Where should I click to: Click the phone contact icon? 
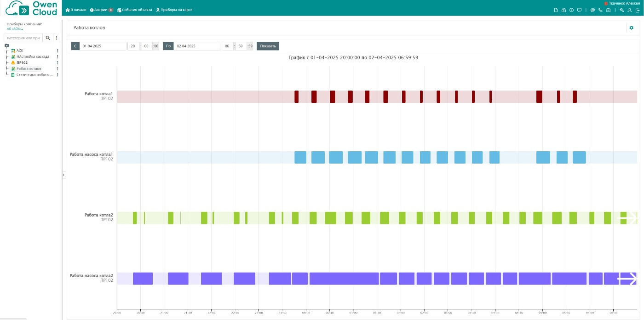(600, 10)
